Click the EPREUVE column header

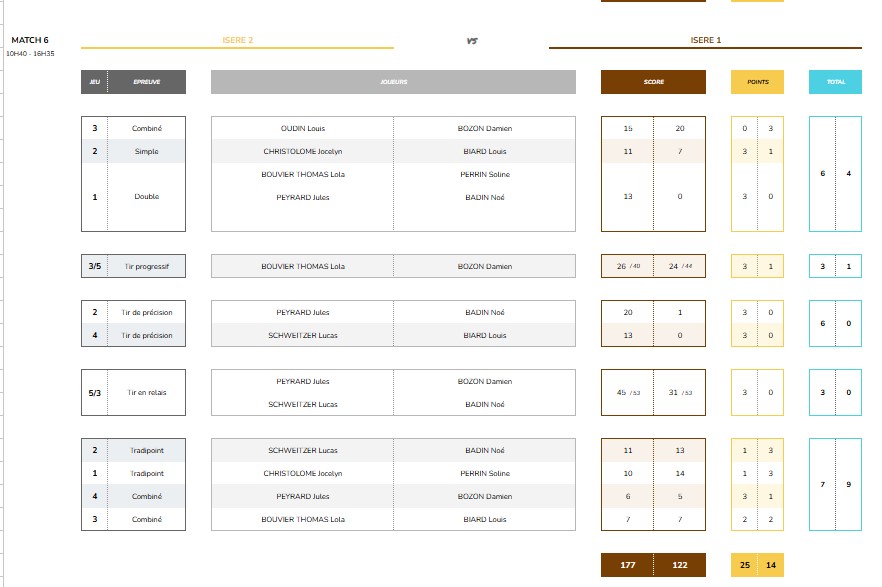tap(146, 82)
